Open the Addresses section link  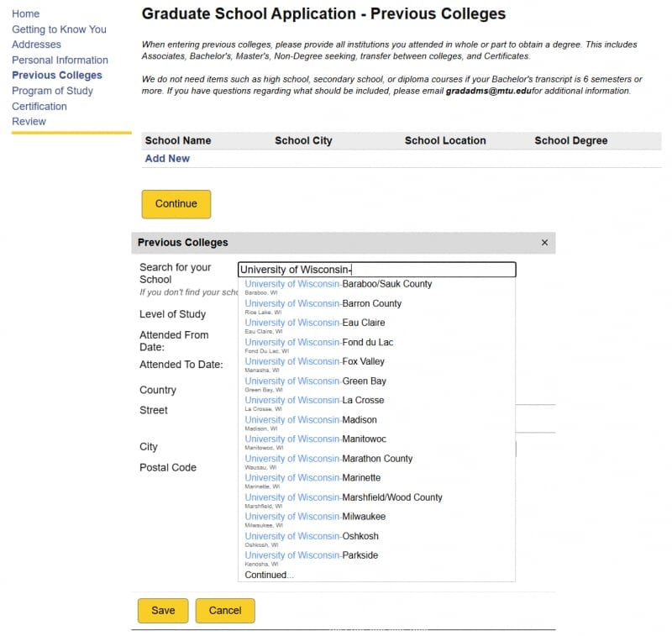click(x=36, y=45)
